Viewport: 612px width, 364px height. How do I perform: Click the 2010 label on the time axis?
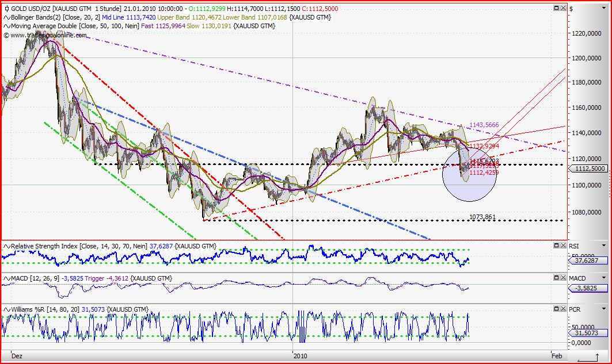301,355
